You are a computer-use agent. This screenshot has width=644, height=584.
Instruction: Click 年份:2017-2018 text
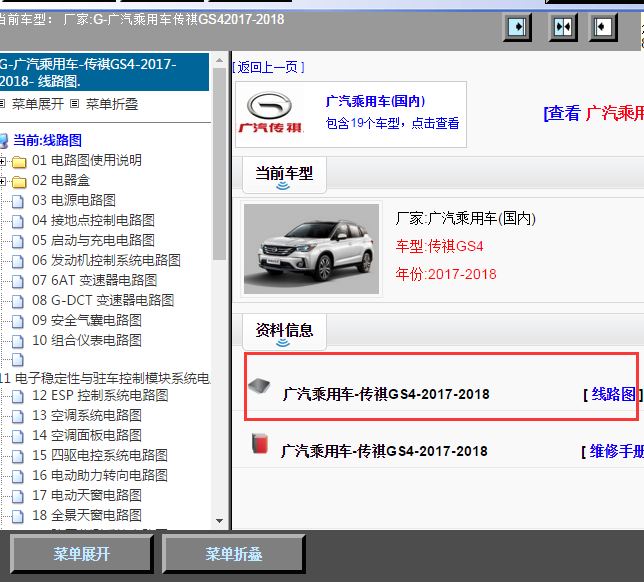(446, 274)
